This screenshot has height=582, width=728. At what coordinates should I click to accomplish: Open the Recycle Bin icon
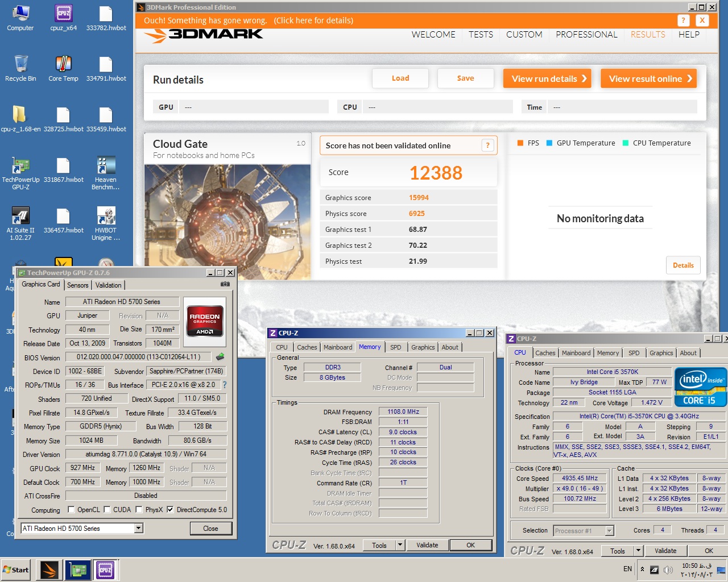point(20,68)
